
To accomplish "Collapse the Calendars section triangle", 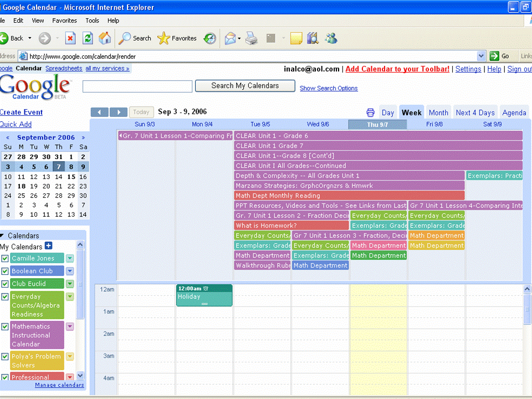I will pyautogui.click(x=2, y=236).
